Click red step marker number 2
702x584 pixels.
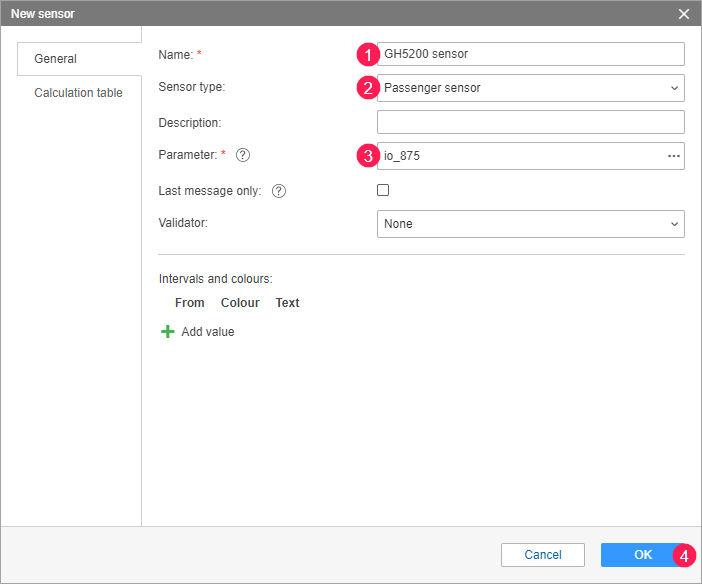coord(368,88)
